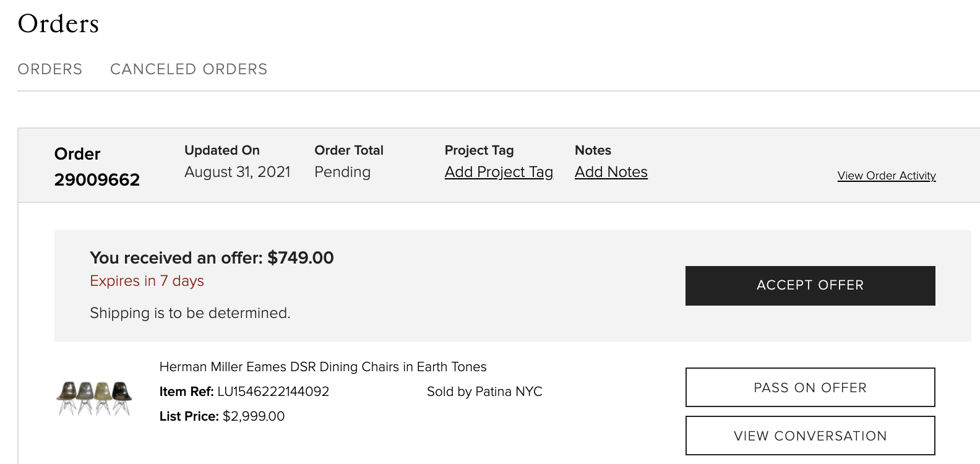Click the Orders page heading
The height and width of the screenshot is (464, 980).
pos(58,24)
